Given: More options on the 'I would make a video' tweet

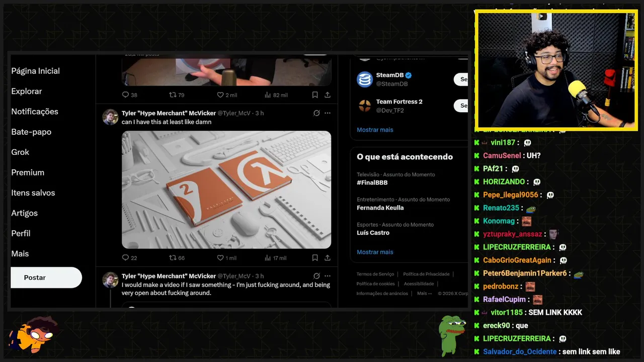Looking at the screenshot, I should click(328, 276).
